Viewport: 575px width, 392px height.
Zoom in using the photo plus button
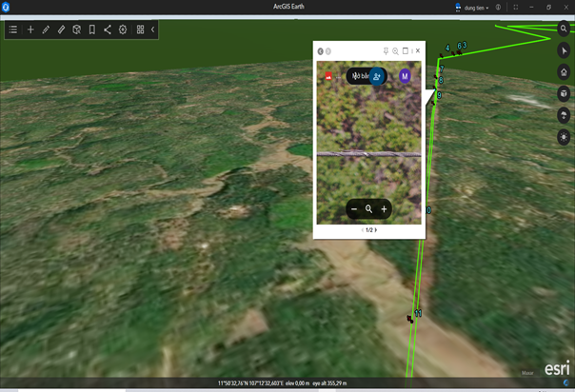click(385, 209)
